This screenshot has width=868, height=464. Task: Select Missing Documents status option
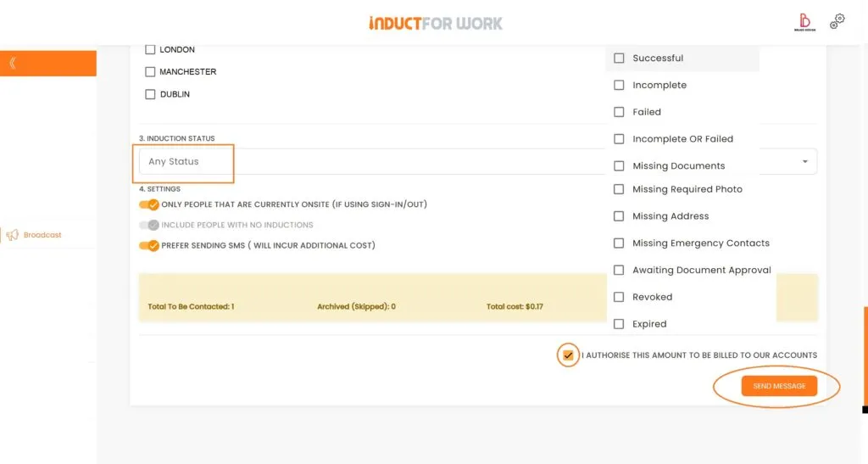[x=619, y=166]
